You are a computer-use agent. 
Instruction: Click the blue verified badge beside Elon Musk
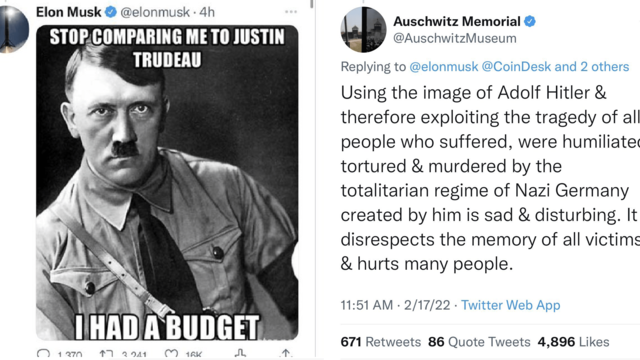(111, 12)
